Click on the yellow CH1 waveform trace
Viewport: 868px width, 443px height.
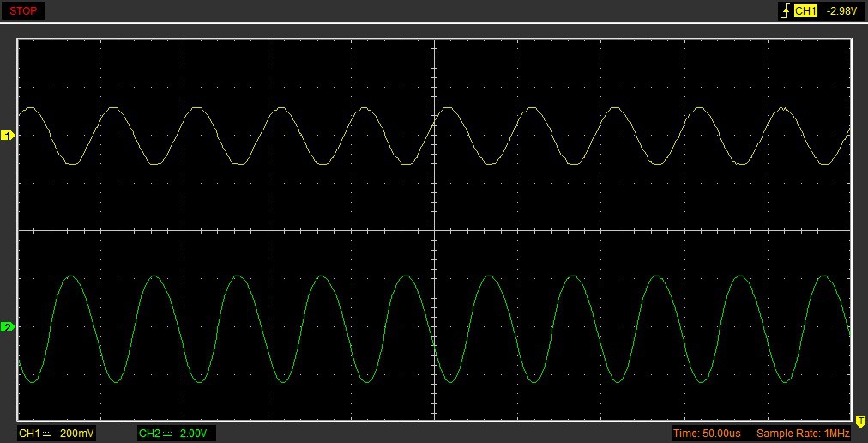point(197,107)
